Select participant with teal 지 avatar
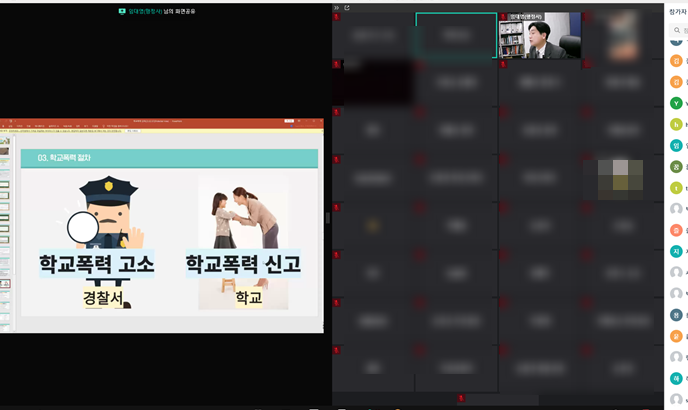Image resolution: width=688 pixels, height=410 pixels. click(676, 251)
